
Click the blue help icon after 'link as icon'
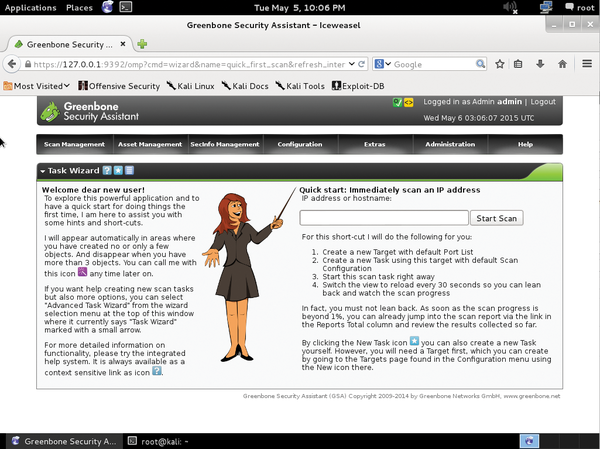coord(157,371)
